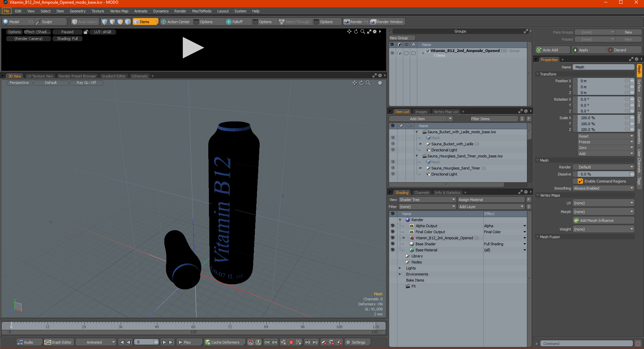
Task: Step to next frame
Action: point(163,342)
